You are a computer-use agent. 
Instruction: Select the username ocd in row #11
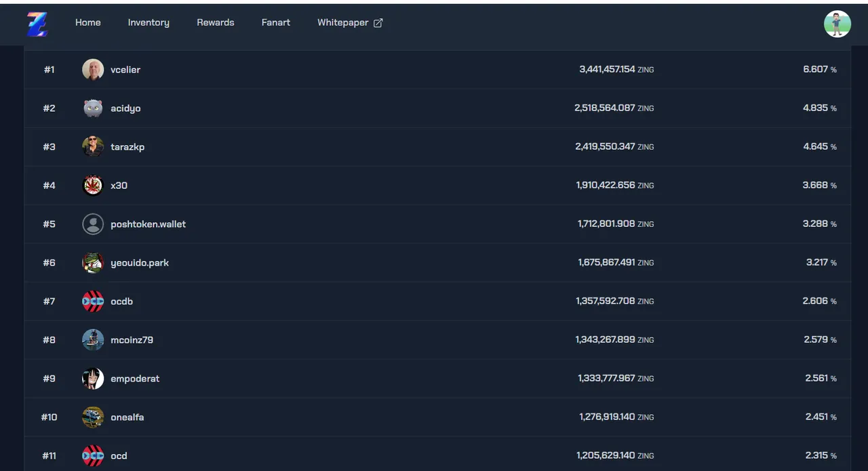point(119,455)
